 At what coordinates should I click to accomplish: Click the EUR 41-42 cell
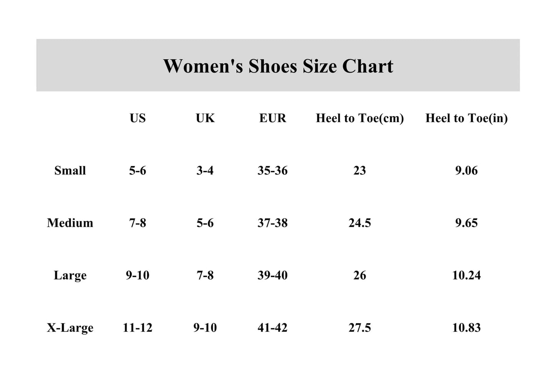pyautogui.click(x=272, y=328)
